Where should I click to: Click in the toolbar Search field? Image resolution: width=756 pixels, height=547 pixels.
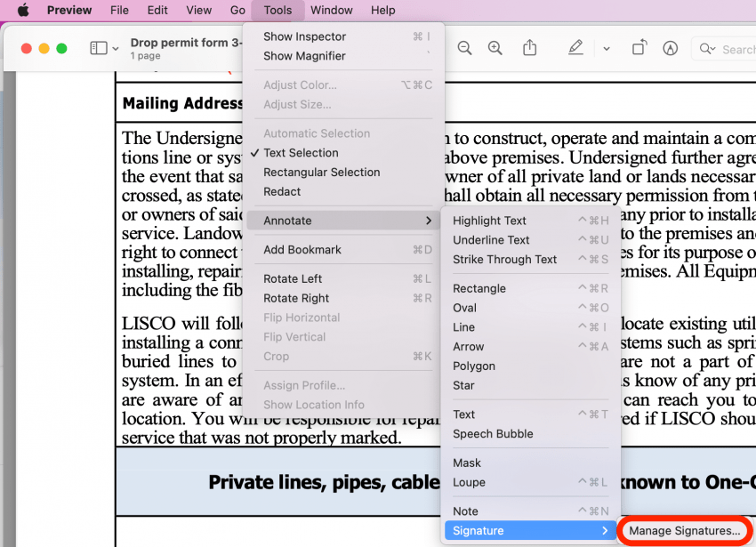(x=734, y=49)
